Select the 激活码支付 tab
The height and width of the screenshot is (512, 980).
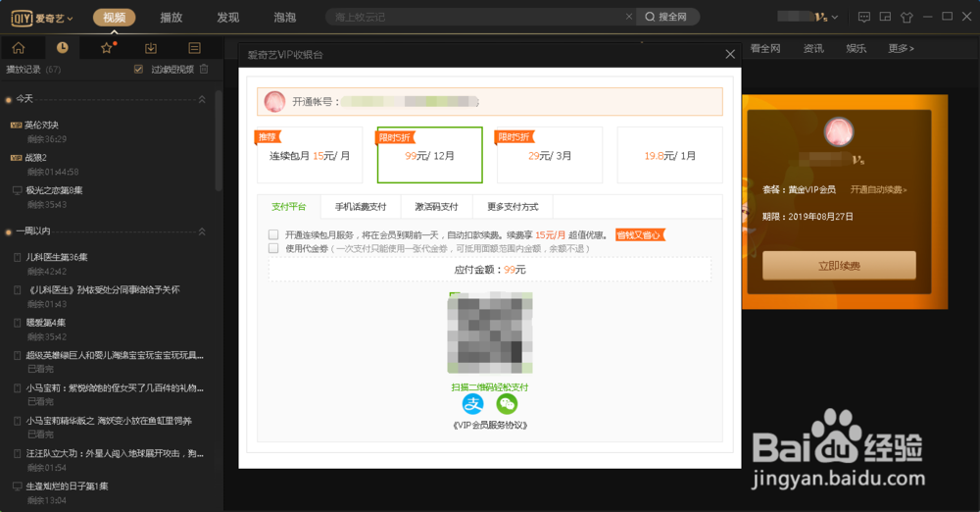[x=436, y=207]
